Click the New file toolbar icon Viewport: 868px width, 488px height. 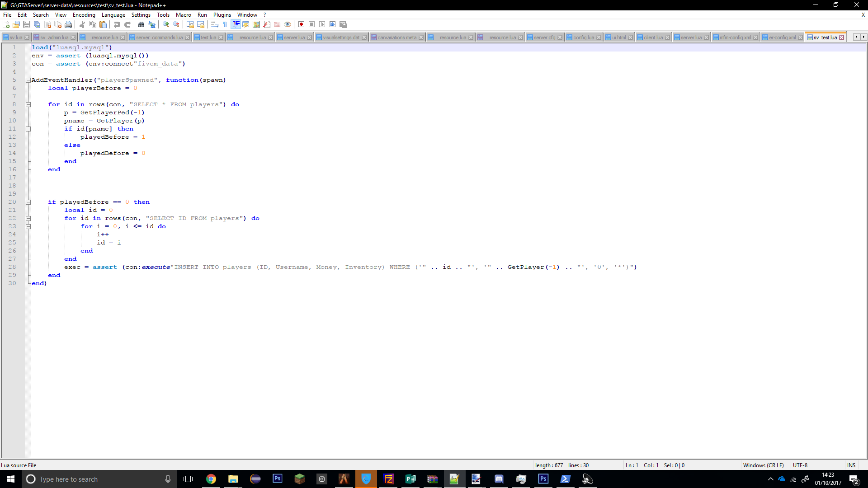[x=6, y=24]
